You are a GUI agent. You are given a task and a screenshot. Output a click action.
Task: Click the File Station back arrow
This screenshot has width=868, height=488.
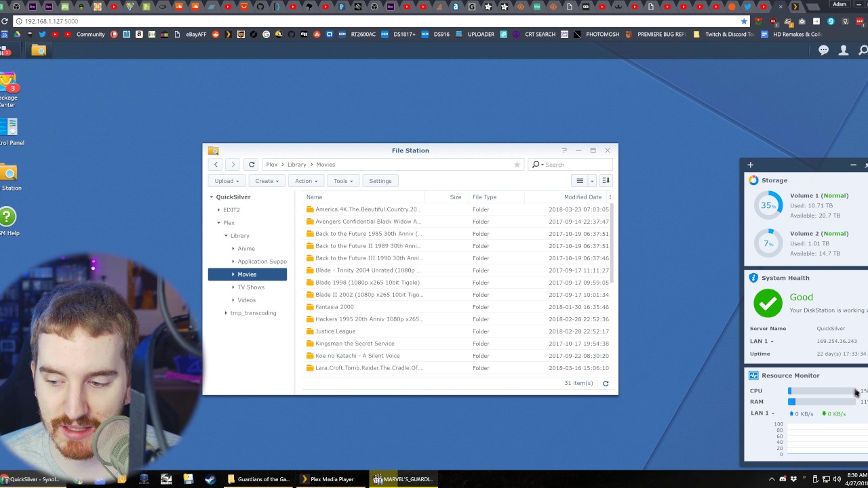[x=216, y=164]
